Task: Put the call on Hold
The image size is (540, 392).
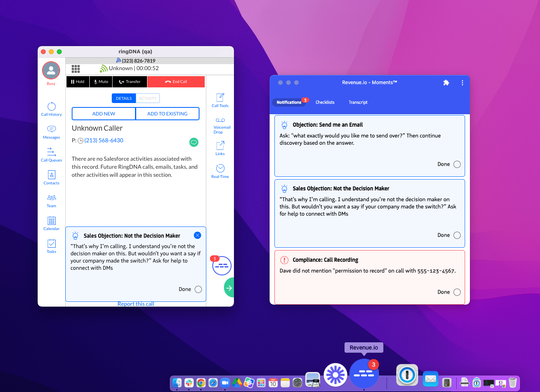Action: coord(78,82)
